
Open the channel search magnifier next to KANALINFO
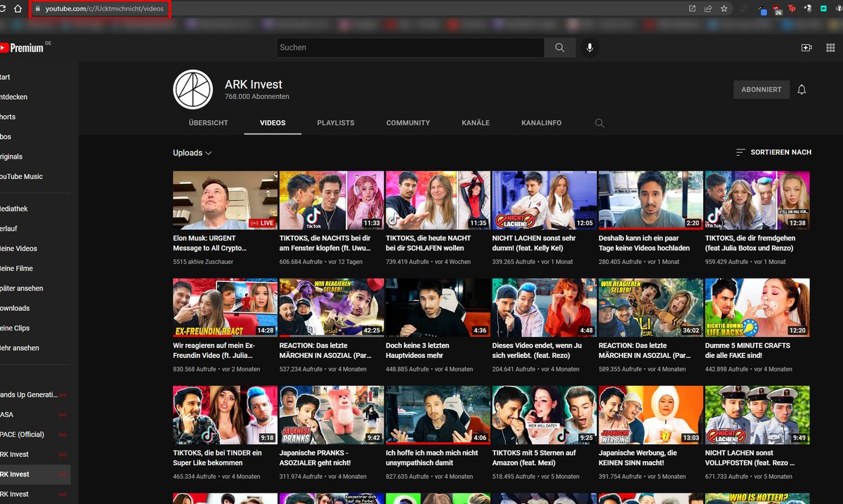tap(599, 123)
